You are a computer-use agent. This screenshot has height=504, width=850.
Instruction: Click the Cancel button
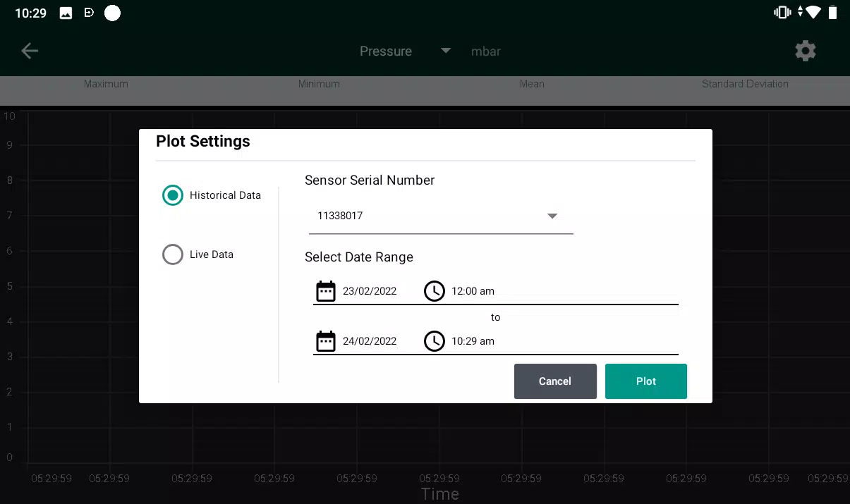[555, 381]
